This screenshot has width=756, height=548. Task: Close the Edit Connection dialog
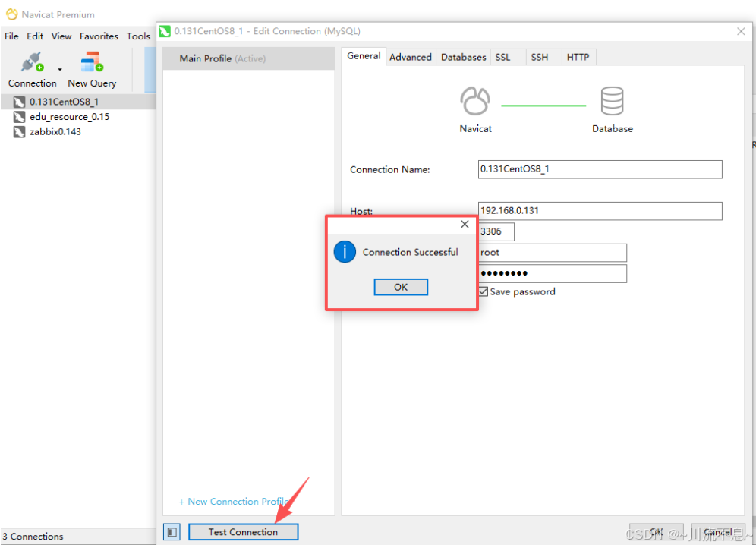pyautogui.click(x=741, y=31)
